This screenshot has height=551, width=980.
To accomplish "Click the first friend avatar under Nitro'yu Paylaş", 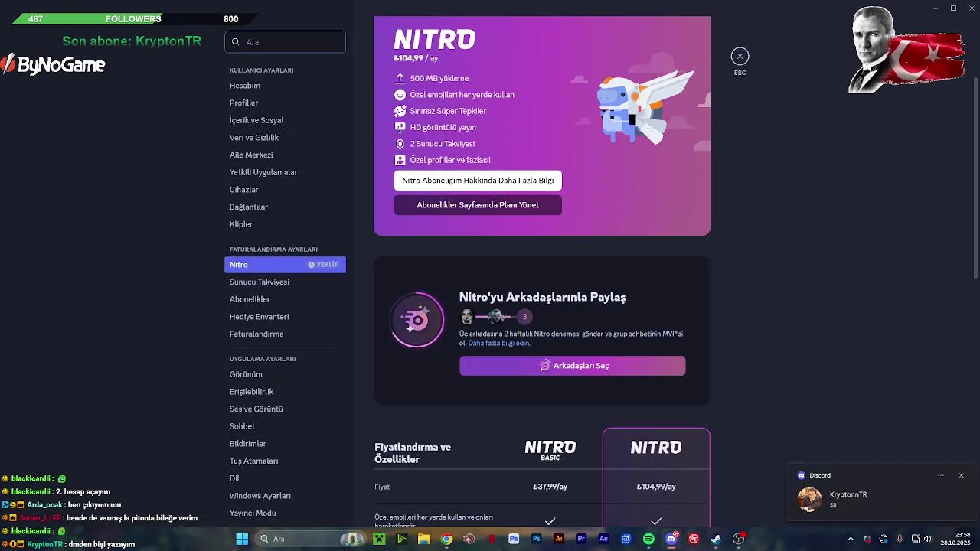I will (x=467, y=316).
